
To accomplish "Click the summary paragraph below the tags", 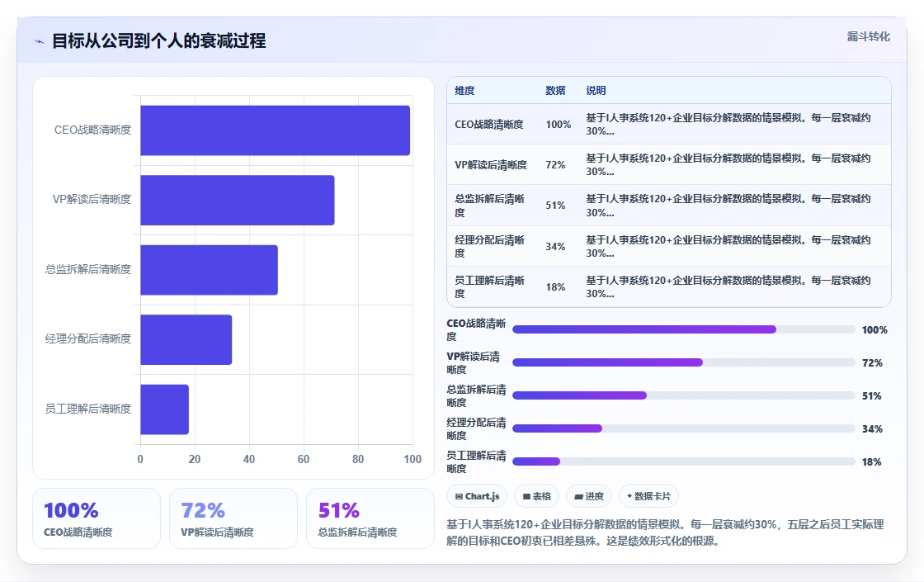I will point(665,532).
